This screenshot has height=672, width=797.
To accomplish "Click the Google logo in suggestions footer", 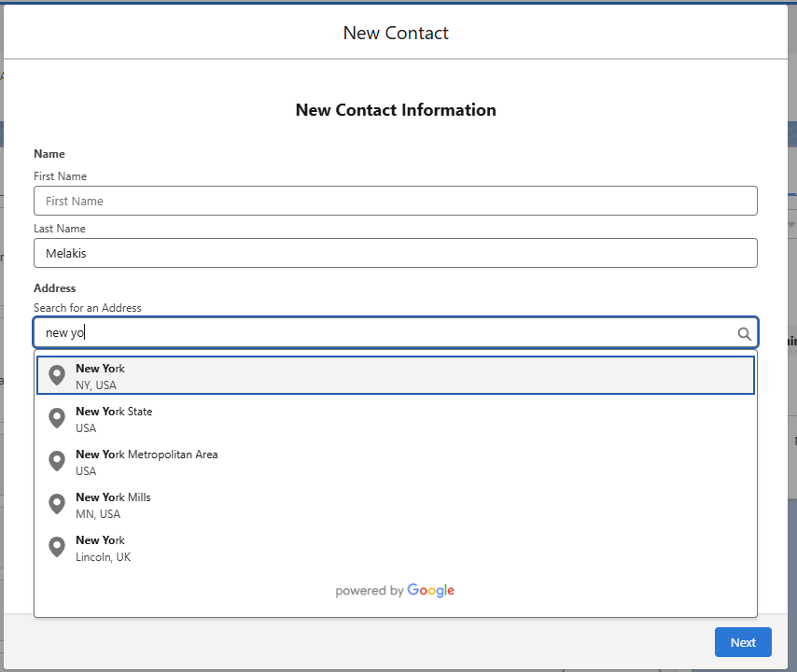I will [430, 591].
